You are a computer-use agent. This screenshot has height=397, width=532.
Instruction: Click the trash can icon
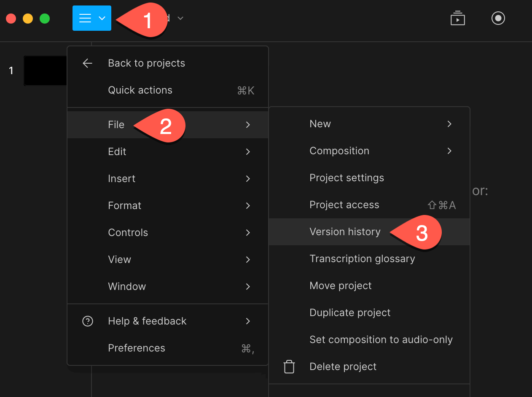pyautogui.click(x=289, y=367)
